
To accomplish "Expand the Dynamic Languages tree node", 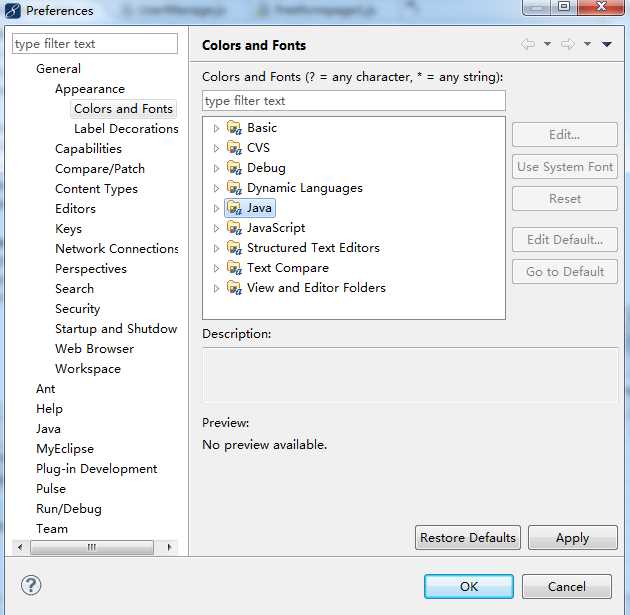I will pos(217,188).
